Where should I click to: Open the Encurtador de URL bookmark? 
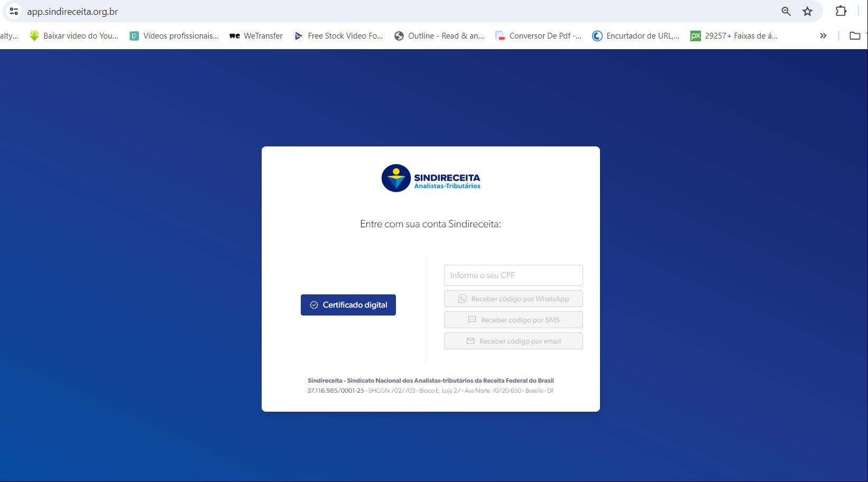coord(636,36)
